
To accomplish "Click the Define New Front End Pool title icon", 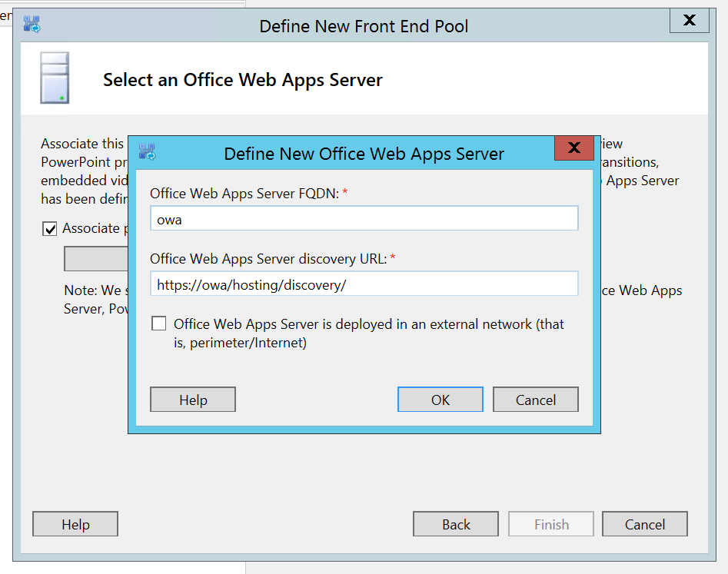I will (x=32, y=24).
